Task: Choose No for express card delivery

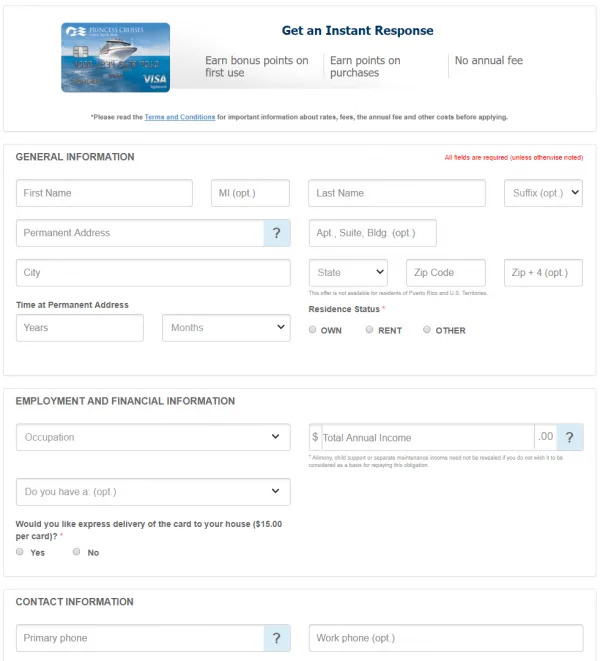Action: [77, 552]
